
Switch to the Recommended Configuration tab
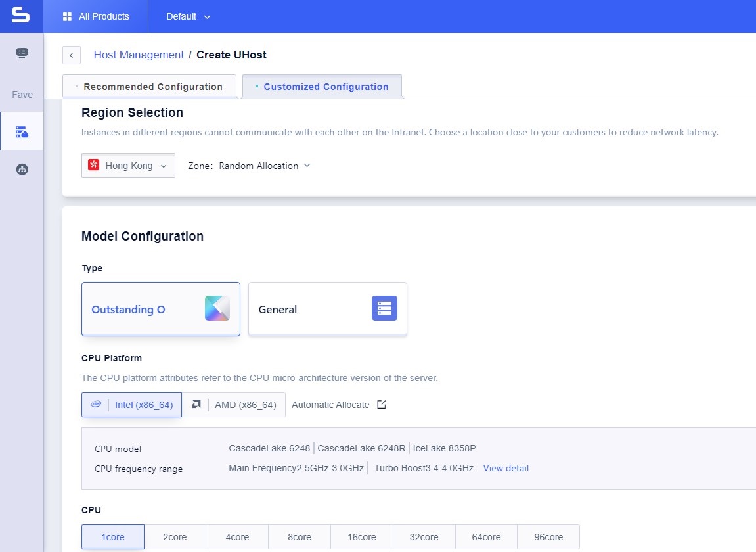(152, 86)
